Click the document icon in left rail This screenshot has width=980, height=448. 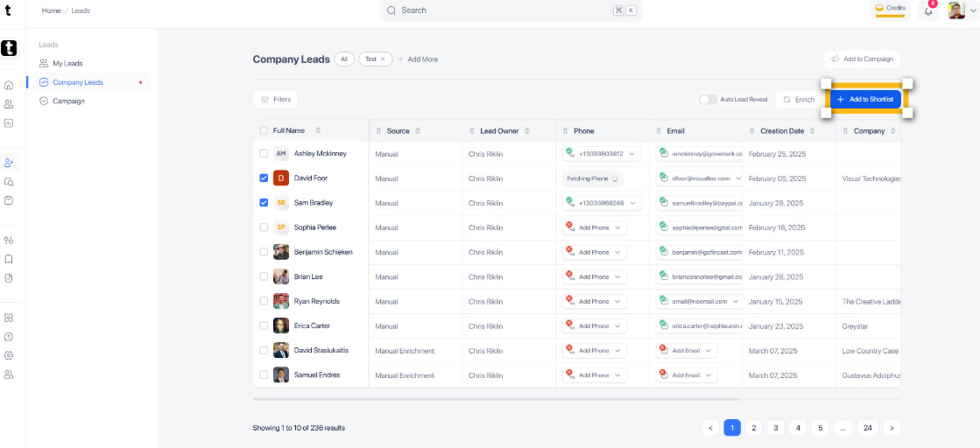tap(9, 278)
